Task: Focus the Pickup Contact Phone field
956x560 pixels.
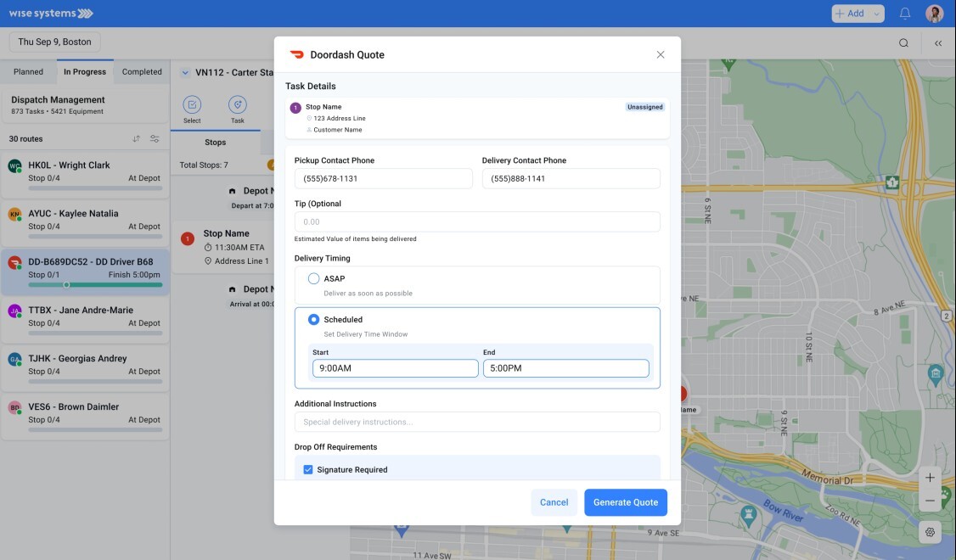Action: coord(384,178)
